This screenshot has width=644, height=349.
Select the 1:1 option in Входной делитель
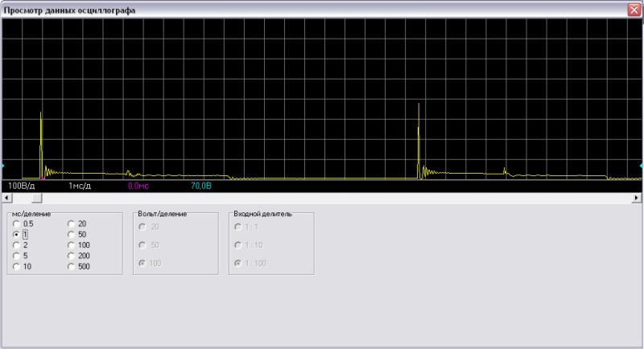pyautogui.click(x=237, y=227)
